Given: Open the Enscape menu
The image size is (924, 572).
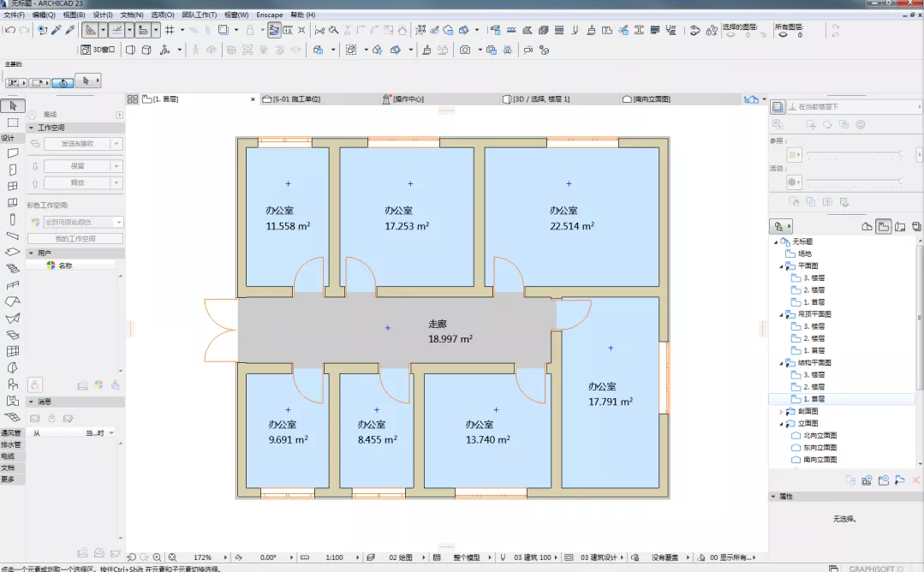Looking at the screenshot, I should click(269, 15).
